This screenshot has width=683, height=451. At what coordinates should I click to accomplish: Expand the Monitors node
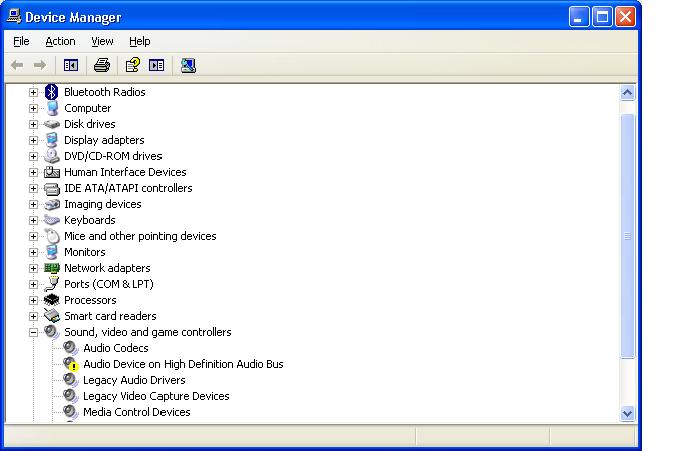(x=33, y=252)
